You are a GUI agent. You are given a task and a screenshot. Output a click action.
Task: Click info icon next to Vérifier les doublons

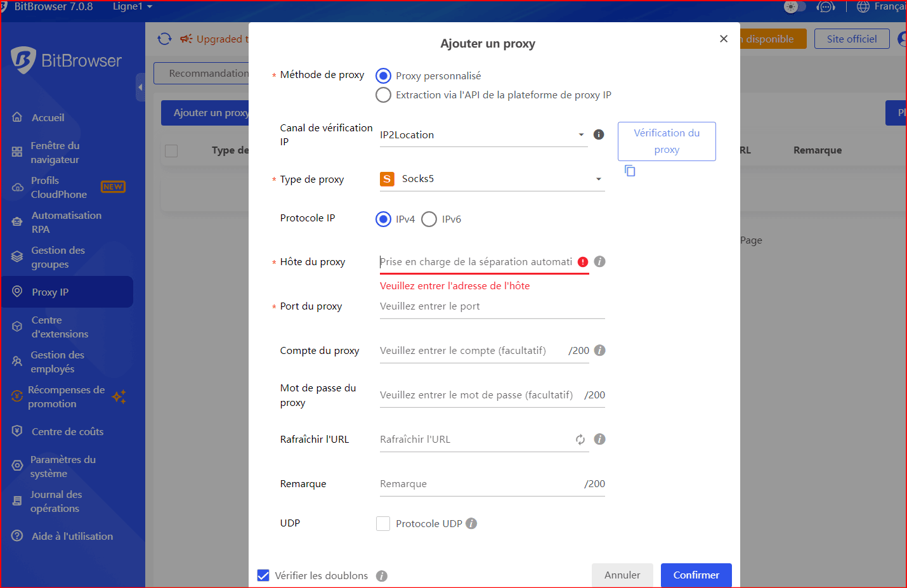point(381,576)
